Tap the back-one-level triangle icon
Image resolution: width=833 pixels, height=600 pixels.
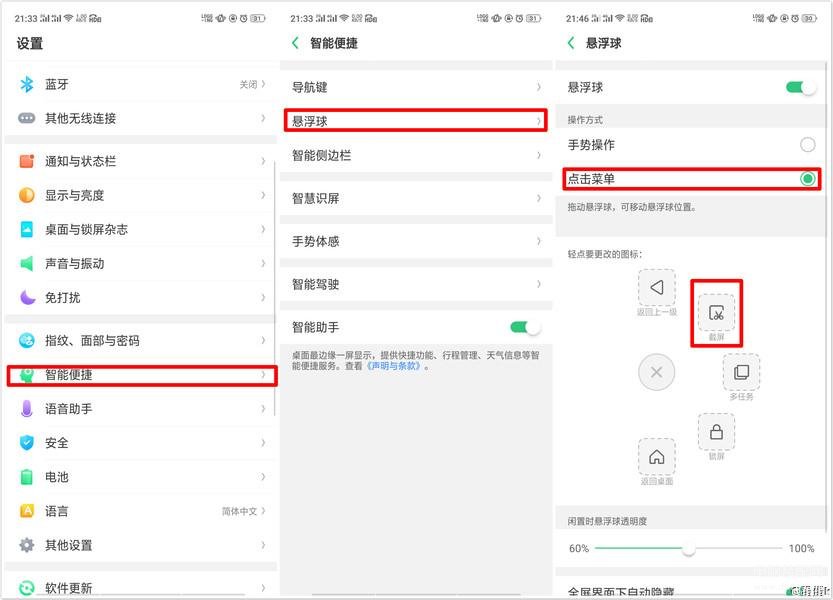(x=657, y=288)
